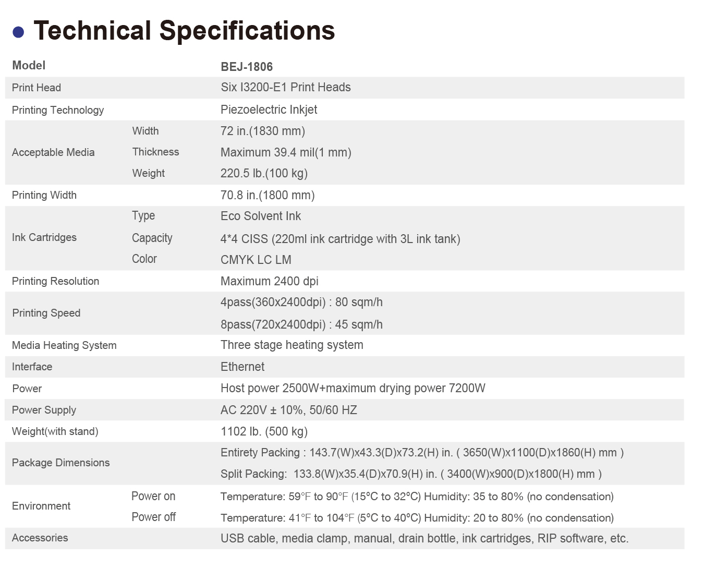Viewport: 728px width, 580px height.
Task: Click the CMYK LC LM color value
Action: coord(256,260)
